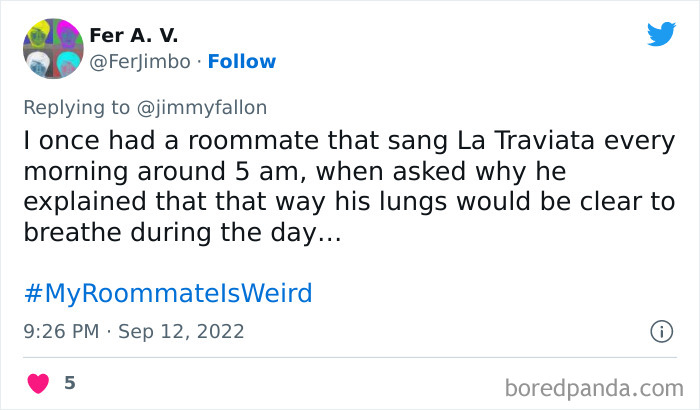
Task: Click the Sep 12, 2022 date
Action: click(181, 330)
